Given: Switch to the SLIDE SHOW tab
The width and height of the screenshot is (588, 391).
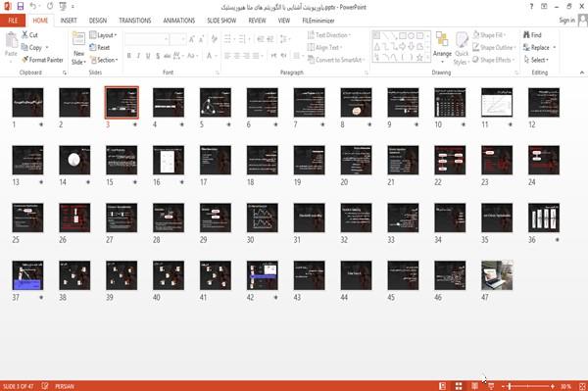Looking at the screenshot, I should [x=221, y=21].
